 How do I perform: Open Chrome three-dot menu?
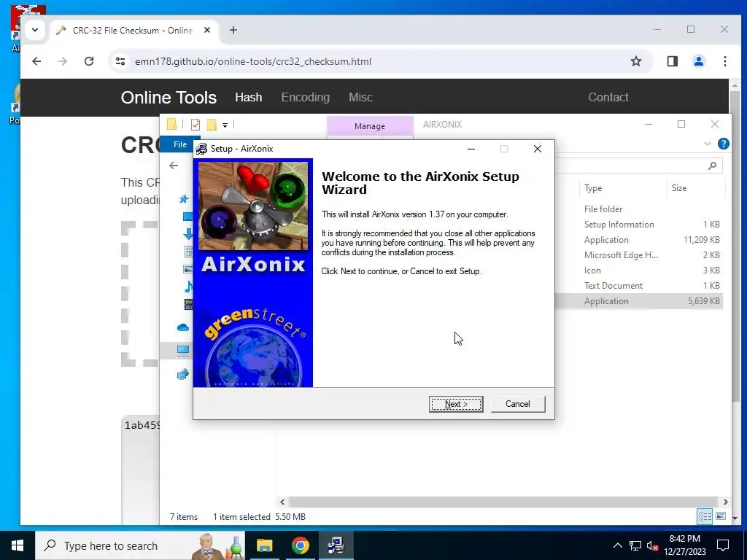point(724,61)
